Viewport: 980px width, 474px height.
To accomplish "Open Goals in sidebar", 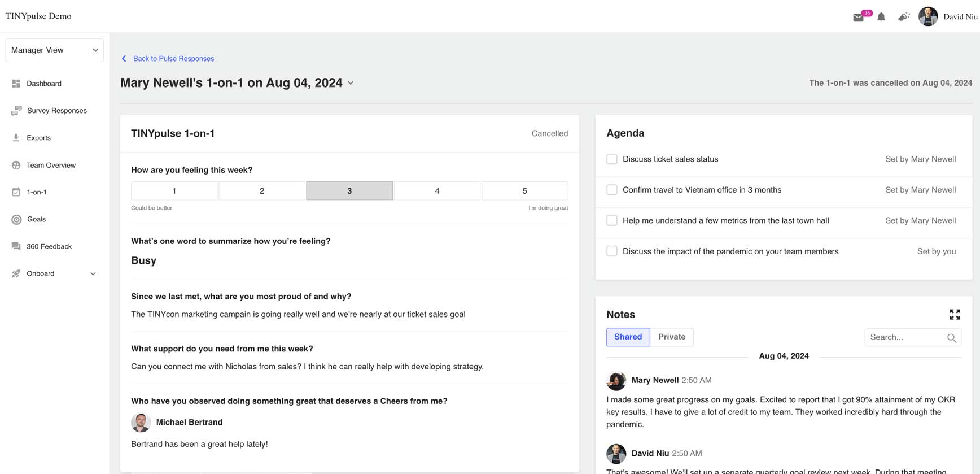I will pos(36,219).
